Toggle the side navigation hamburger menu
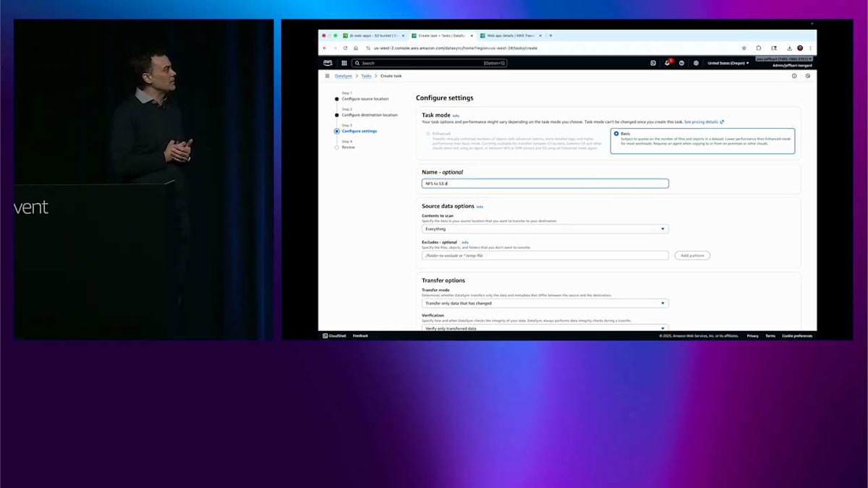The image size is (868, 488). 327,76
